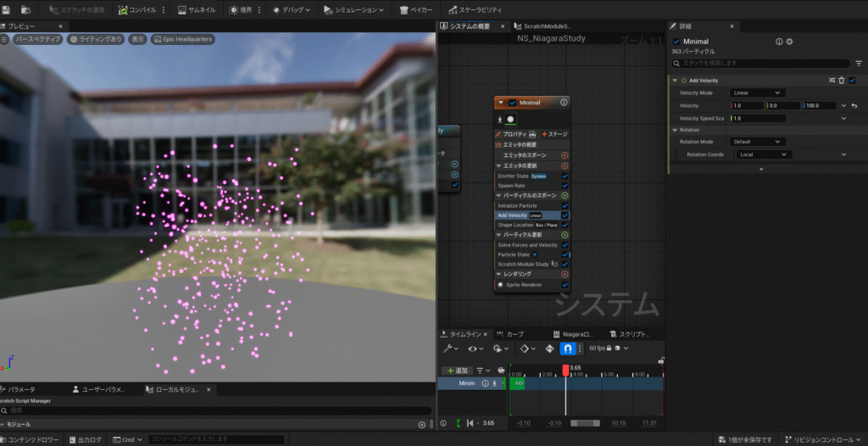The height and width of the screenshot is (446, 868).
Task: Switch to the スクリプト... tab
Action: [630, 334]
